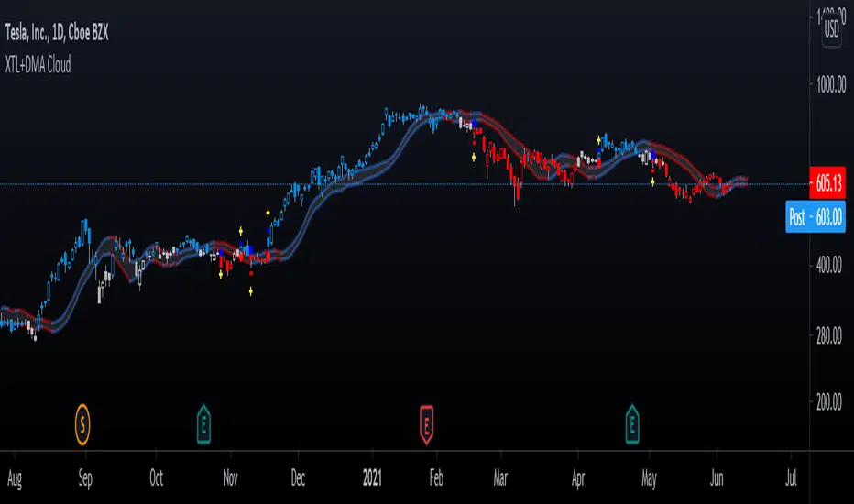Select the XTL+DMA Cloud indicator label
854x504 pixels.
coord(38,65)
